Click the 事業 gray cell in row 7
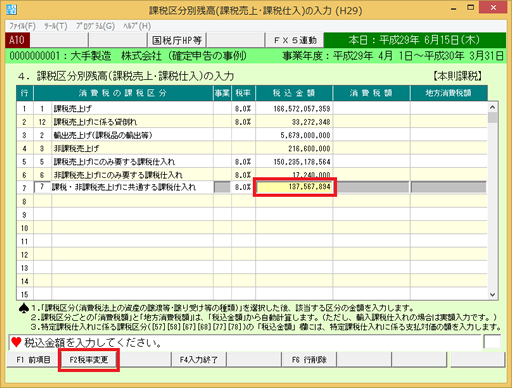The height and width of the screenshot is (388, 512). coord(222,187)
